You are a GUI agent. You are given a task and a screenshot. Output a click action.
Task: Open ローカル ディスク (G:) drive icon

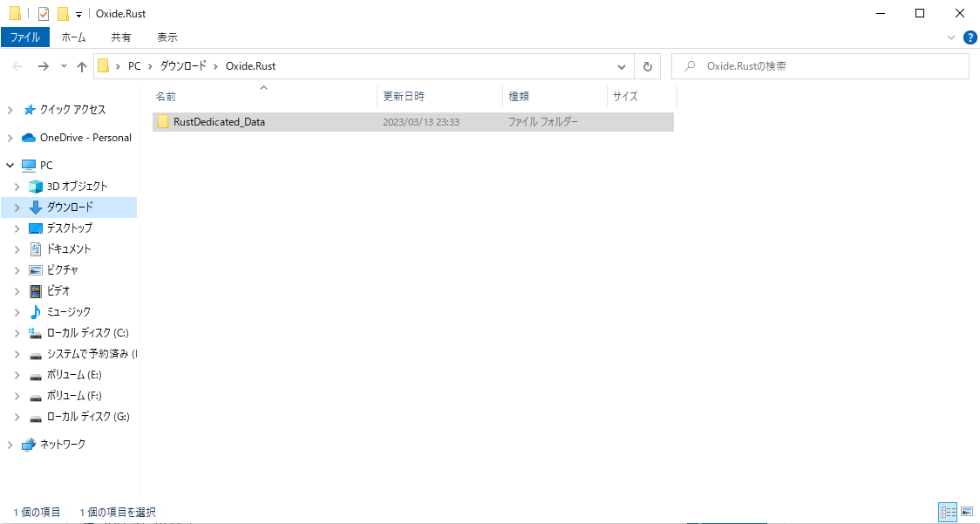(36, 418)
